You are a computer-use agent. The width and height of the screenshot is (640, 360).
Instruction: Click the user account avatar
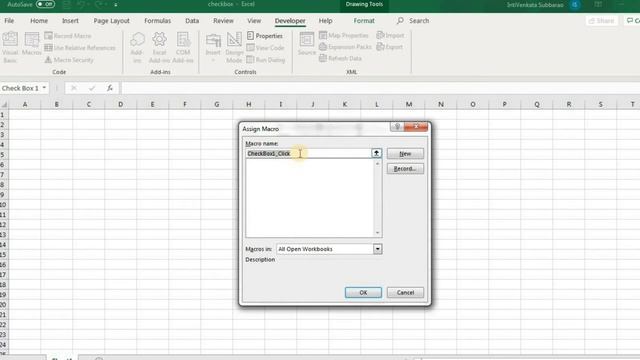tap(575, 4)
